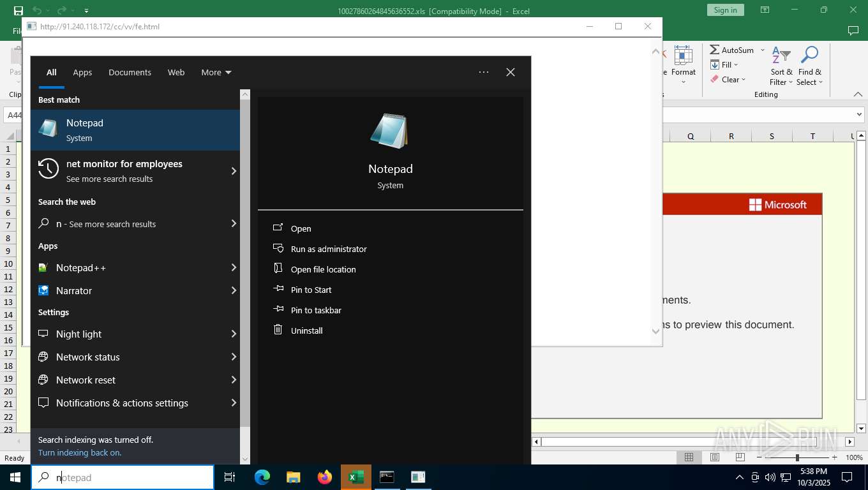The height and width of the screenshot is (490, 868).
Task: Switch to the Documents search tab
Action: click(130, 72)
